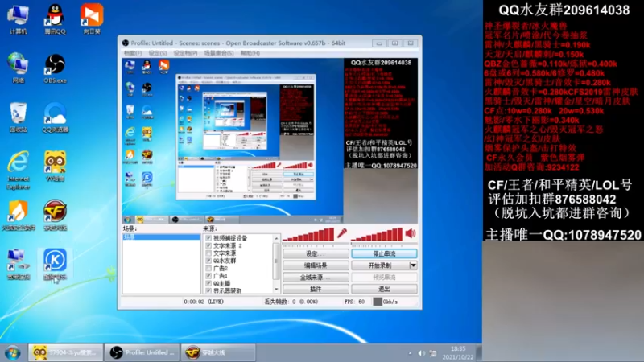Click the 编辑场景 button
The image size is (644, 362).
tap(316, 265)
